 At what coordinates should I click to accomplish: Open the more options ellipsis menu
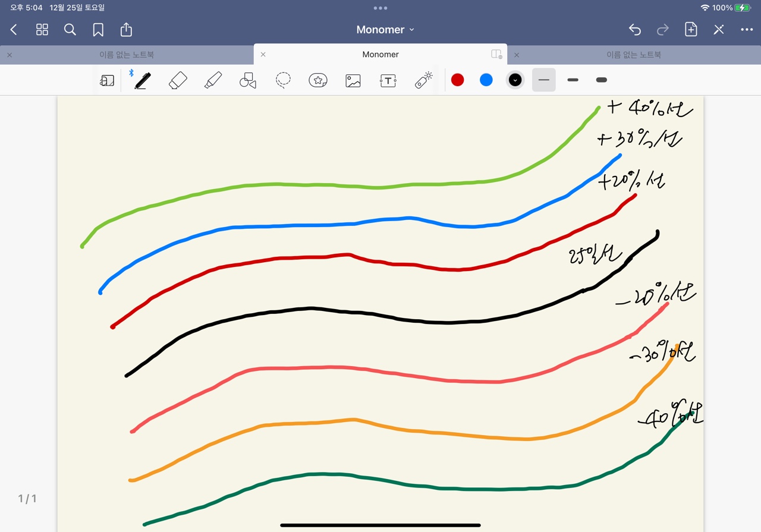(x=747, y=30)
